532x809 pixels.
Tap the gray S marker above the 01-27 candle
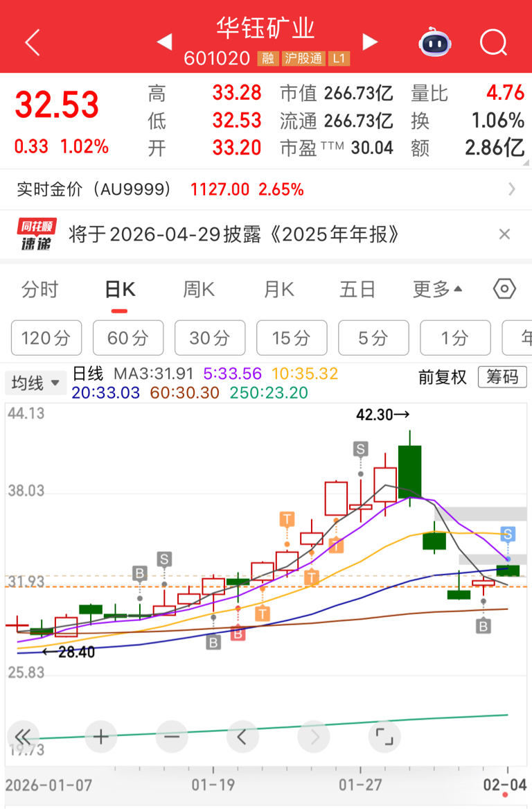point(360,449)
